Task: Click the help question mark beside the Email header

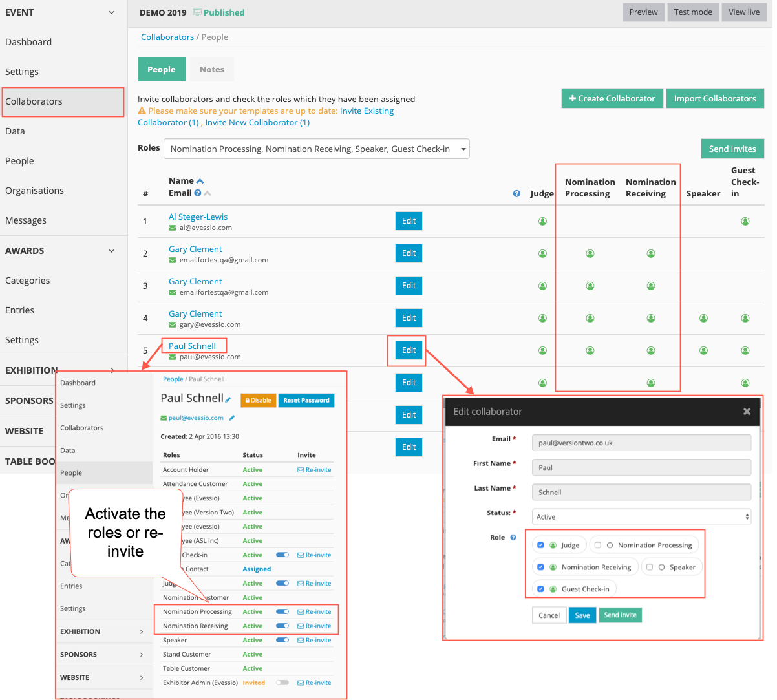Action: pyautogui.click(x=198, y=194)
